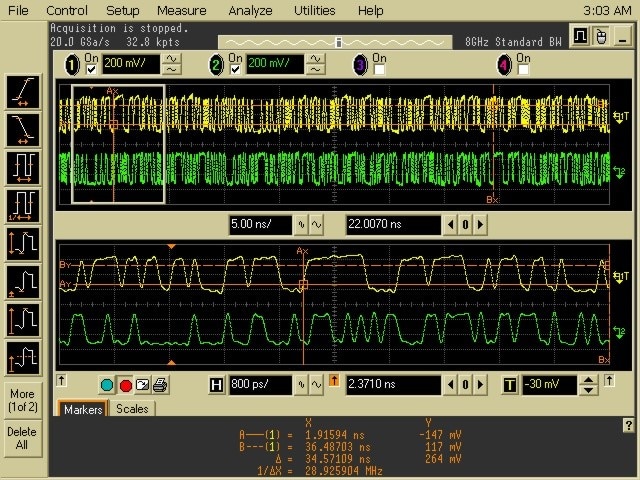The image size is (640, 480).
Task: Click the channel 2 number button
Action: pos(216,65)
